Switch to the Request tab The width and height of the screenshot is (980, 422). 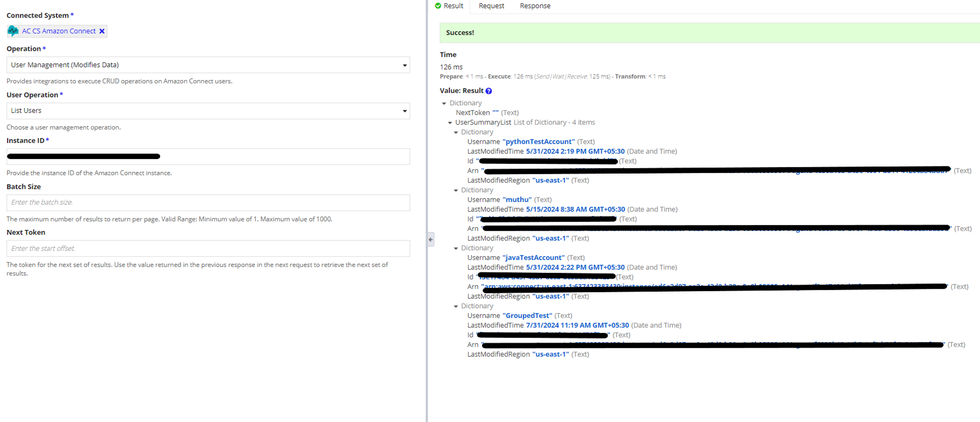pyautogui.click(x=491, y=6)
